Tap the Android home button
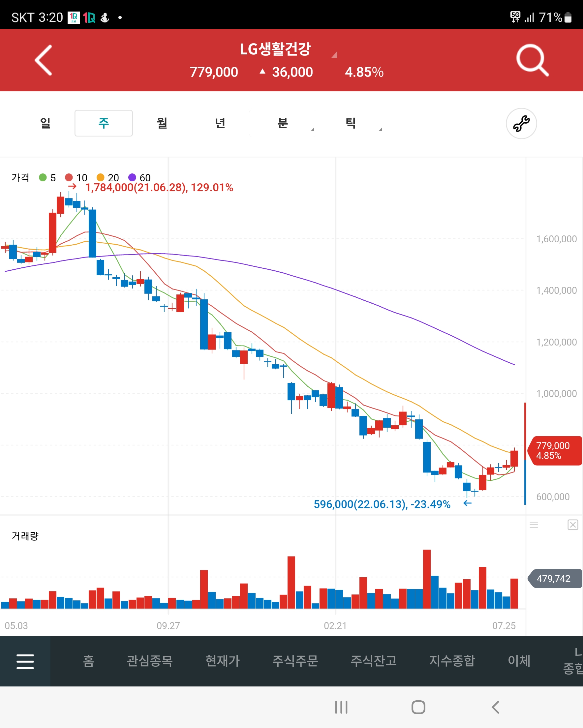The width and height of the screenshot is (583, 728). pyautogui.click(x=418, y=707)
